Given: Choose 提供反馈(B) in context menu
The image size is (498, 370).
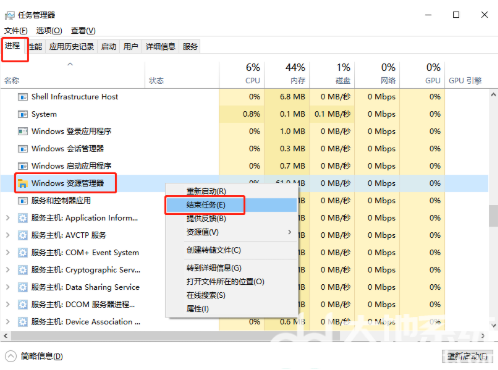Looking at the screenshot, I should [231, 219].
